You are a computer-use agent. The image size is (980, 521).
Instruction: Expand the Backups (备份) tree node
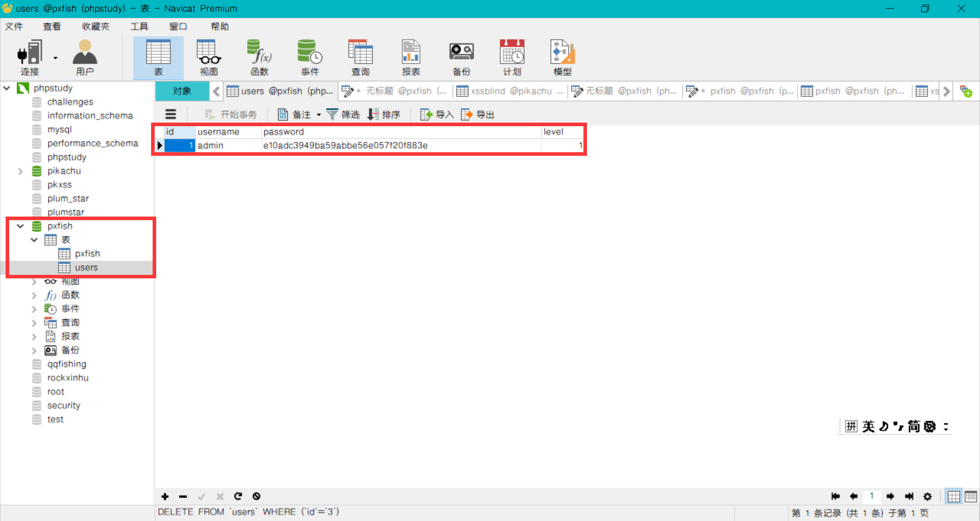coord(34,350)
